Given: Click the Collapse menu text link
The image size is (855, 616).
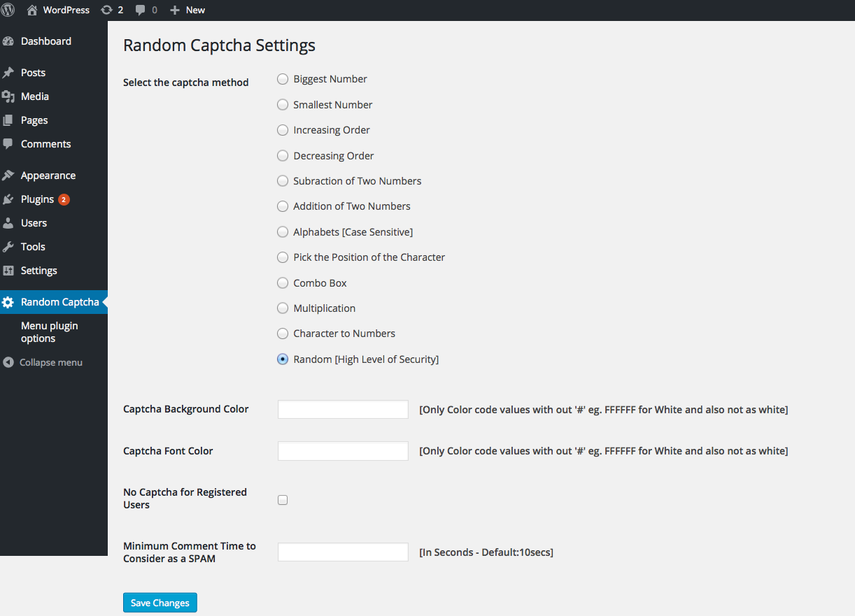Looking at the screenshot, I should [x=51, y=362].
